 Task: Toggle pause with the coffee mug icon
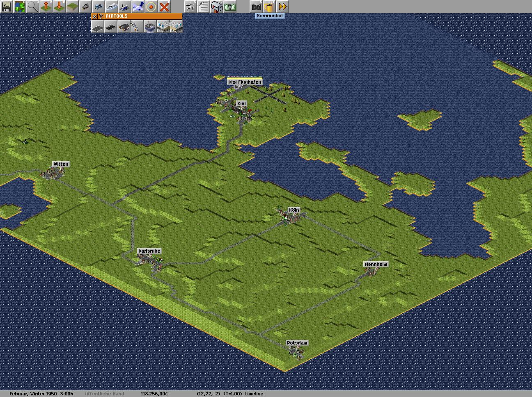[269, 7]
